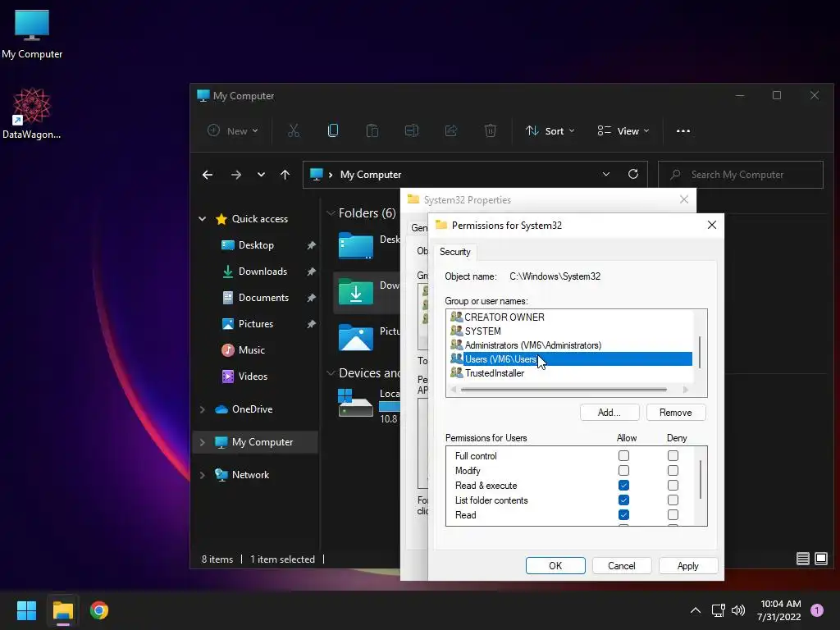Click the Cut scissors icon in Explorer toolbar

click(294, 130)
